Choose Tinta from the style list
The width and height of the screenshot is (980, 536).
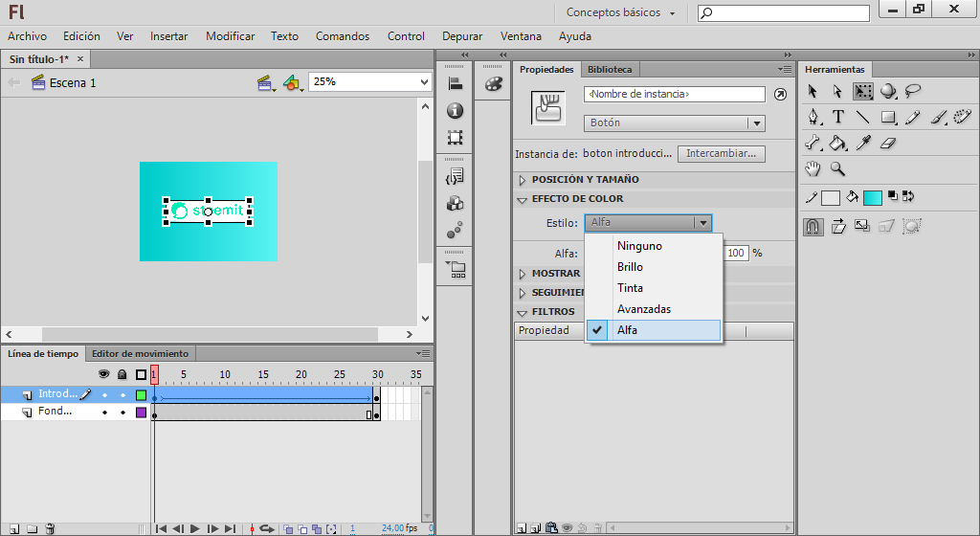click(653, 288)
